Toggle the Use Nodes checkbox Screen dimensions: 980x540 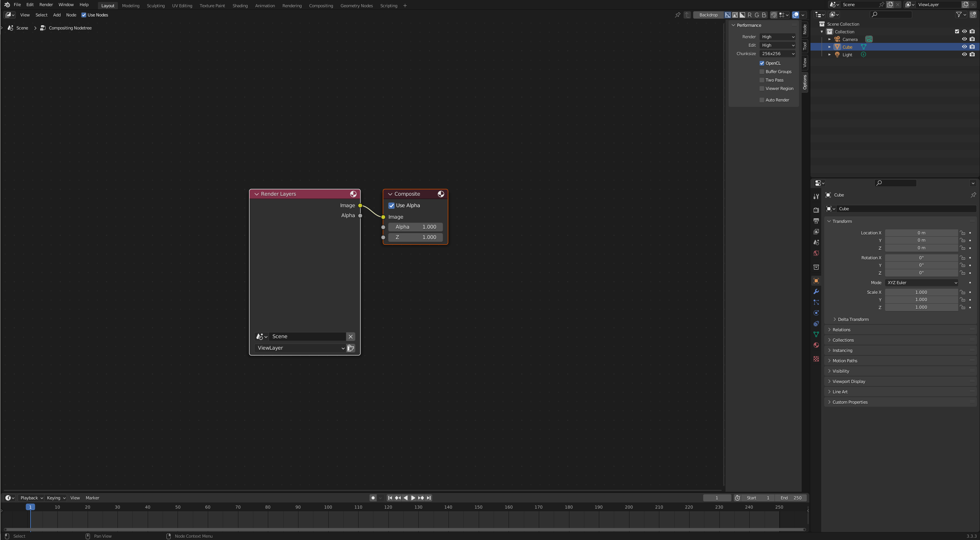(x=84, y=15)
